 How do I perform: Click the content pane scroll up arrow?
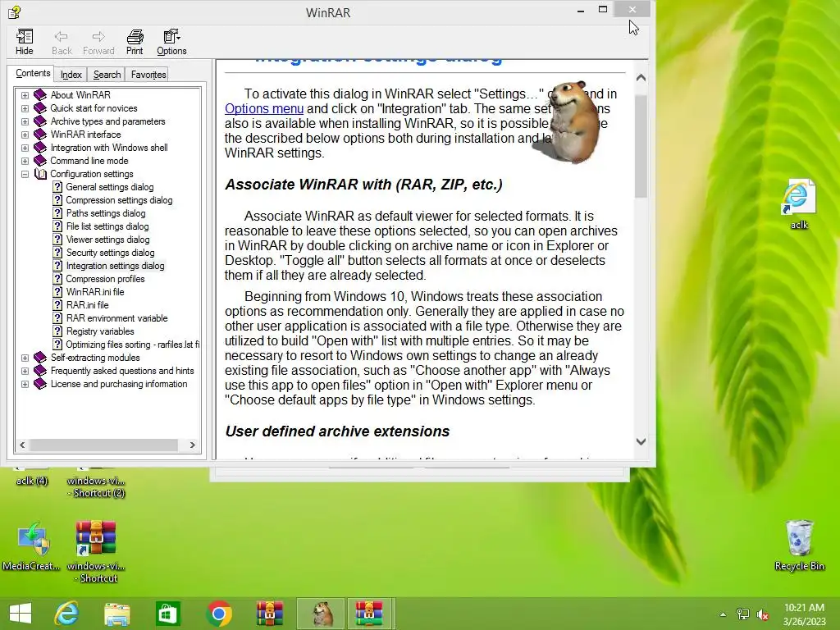click(x=641, y=78)
